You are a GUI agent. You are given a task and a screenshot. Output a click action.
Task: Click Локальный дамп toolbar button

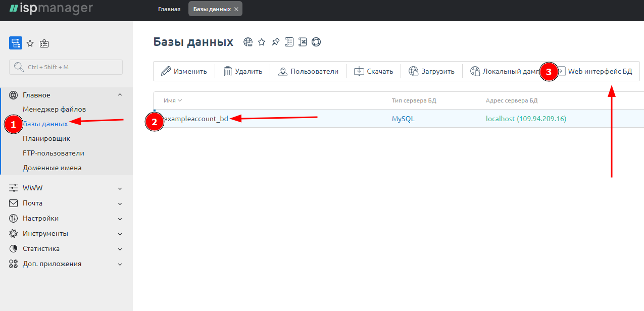pyautogui.click(x=505, y=71)
